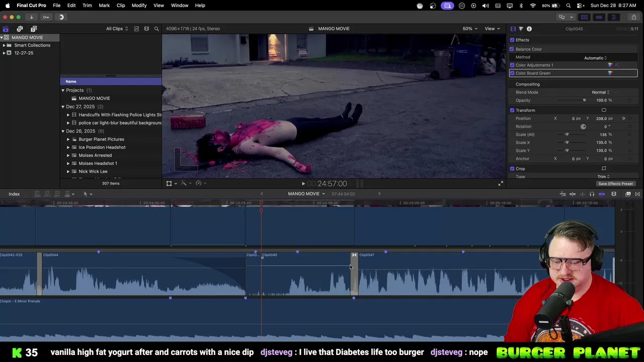Viewport: 644px width, 362px height.
Task: Open the import media arrow button
Action: tap(31, 17)
